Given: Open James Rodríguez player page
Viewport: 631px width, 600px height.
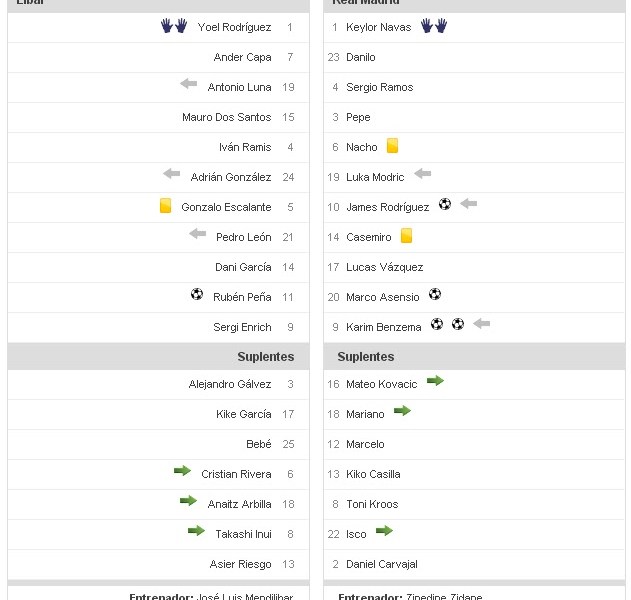Looking at the screenshot, I should [387, 207].
